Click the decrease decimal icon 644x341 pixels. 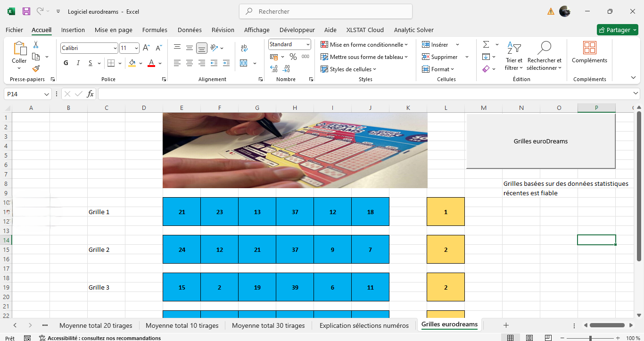pyautogui.click(x=286, y=69)
